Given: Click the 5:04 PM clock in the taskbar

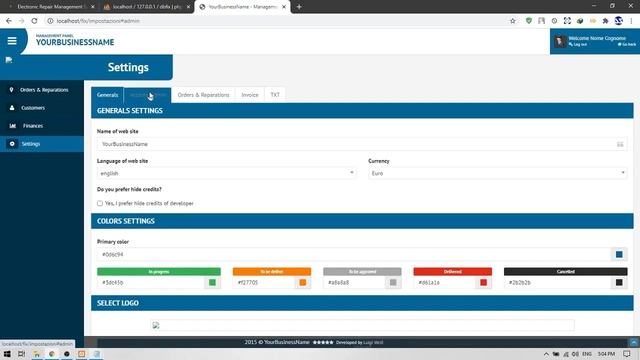Looking at the screenshot, I should (x=606, y=354).
